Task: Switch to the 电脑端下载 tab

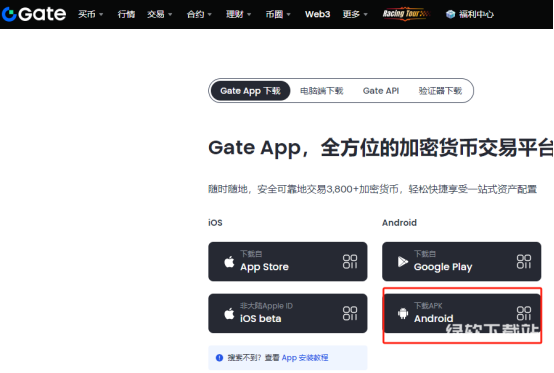Action: [x=322, y=91]
